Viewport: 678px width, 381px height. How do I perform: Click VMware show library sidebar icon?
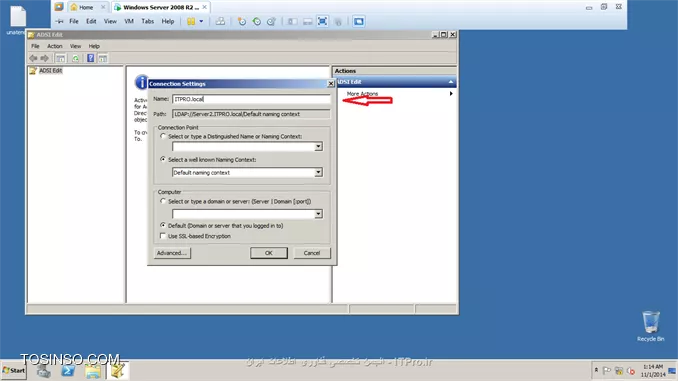(x=292, y=21)
